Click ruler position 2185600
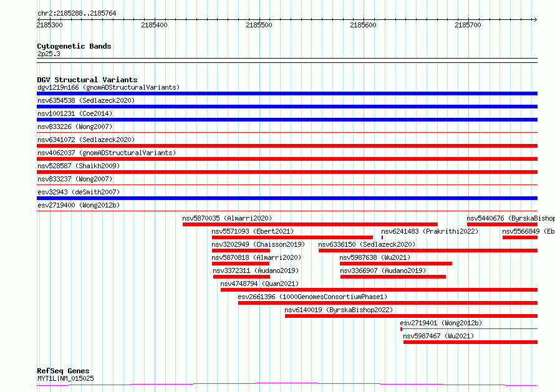555x392 pixels. coord(363,25)
